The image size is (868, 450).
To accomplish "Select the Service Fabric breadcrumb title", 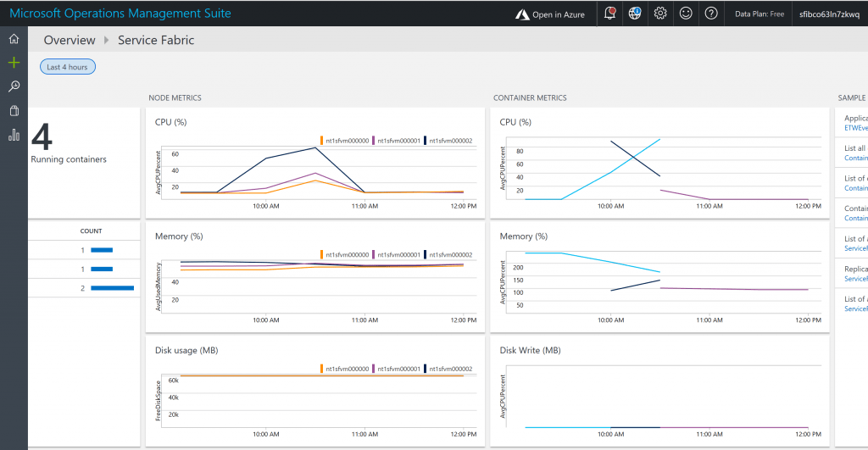I will pyautogui.click(x=156, y=40).
